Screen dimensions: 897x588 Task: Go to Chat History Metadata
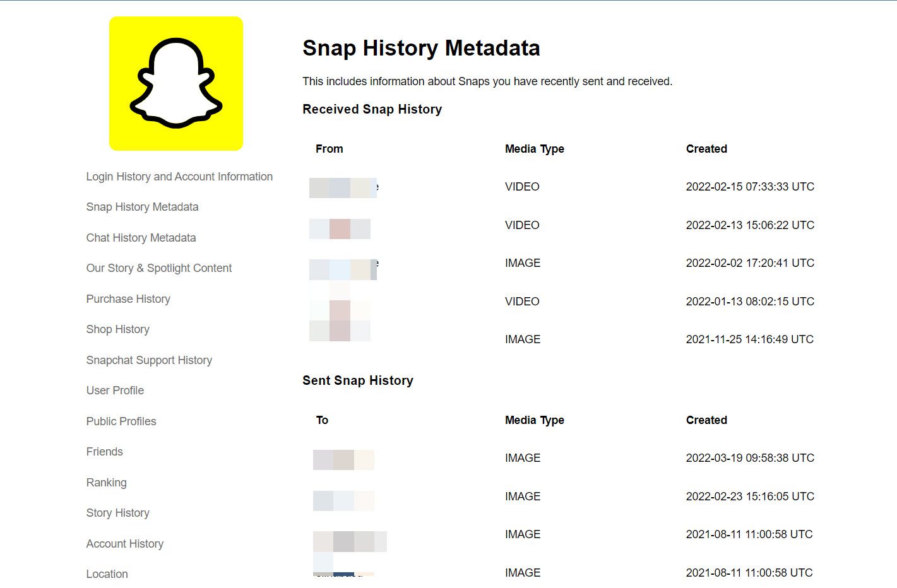pyautogui.click(x=141, y=238)
